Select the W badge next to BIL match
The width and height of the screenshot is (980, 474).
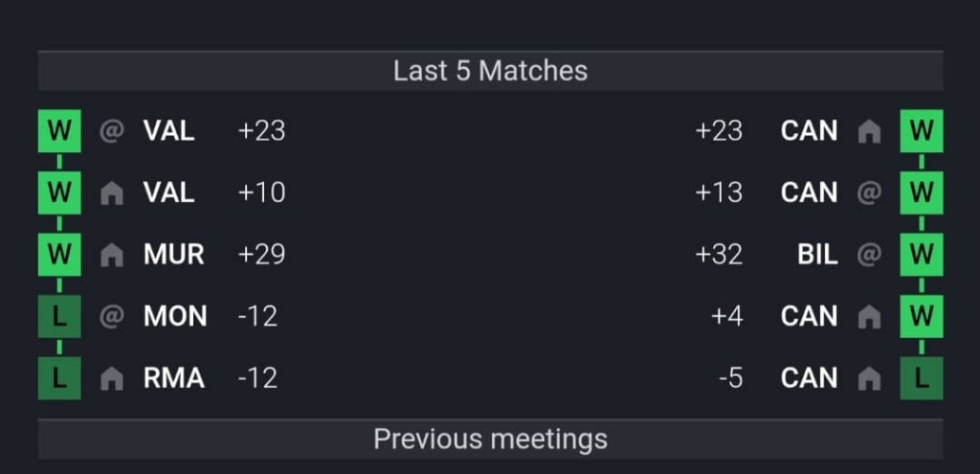[x=922, y=255]
